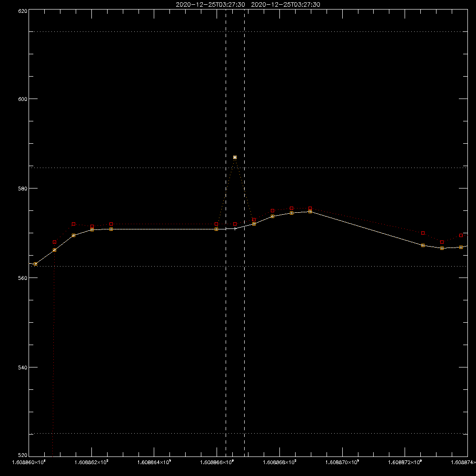Image resolution: width=476 pixels, height=476 pixels.
Task: Click the 1.608868×10⁹ x-axis label
Action: pyautogui.click(x=280, y=462)
